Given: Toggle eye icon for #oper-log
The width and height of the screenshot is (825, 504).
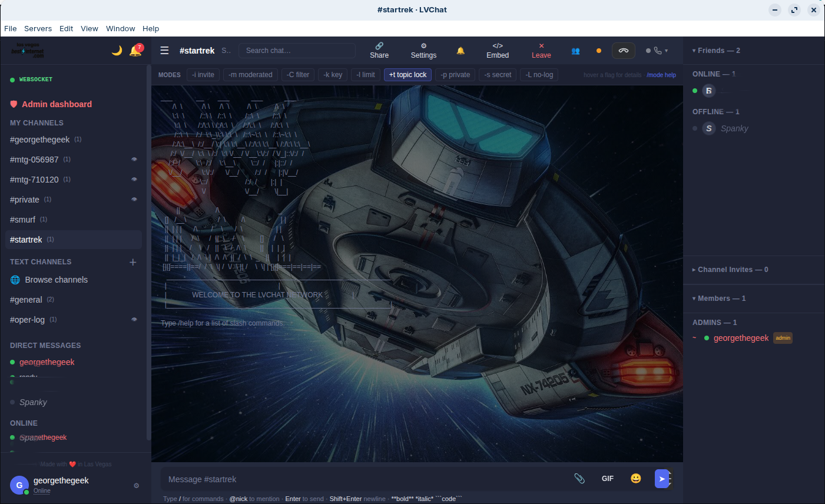Looking at the screenshot, I should coord(134,320).
